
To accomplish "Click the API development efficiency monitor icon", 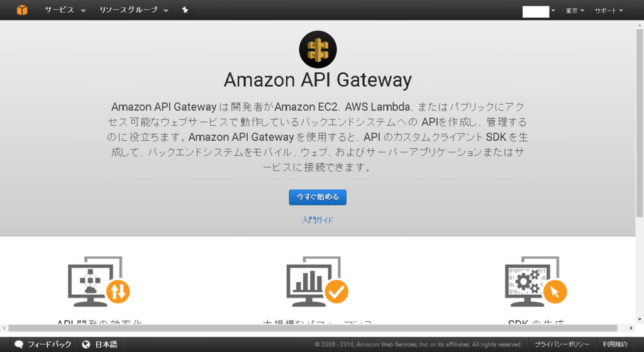I will 99,282.
